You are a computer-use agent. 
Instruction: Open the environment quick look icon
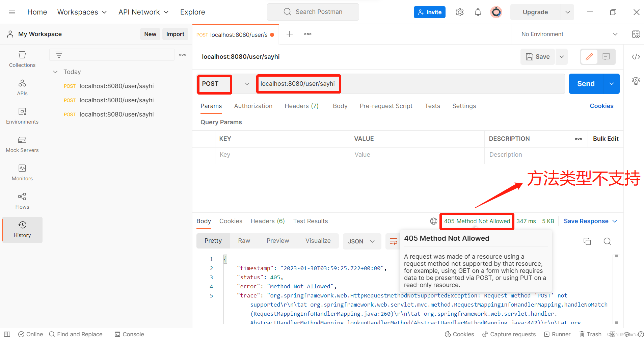(636, 34)
